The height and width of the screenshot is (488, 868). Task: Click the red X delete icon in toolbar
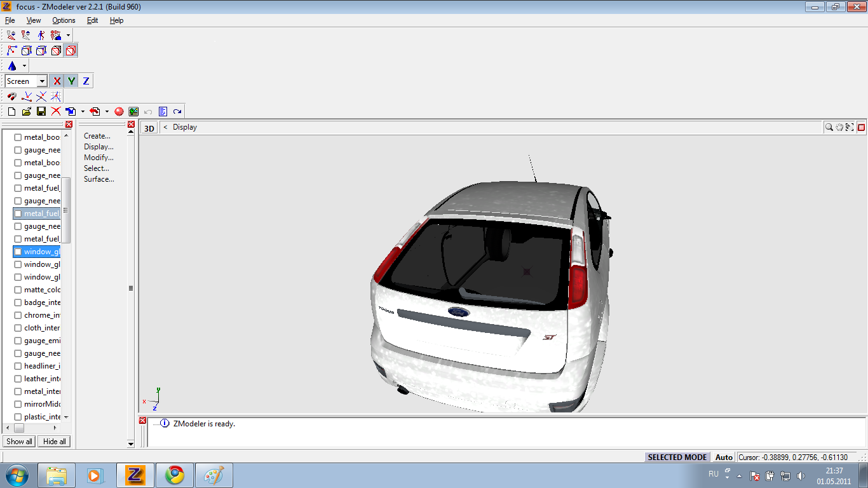[56, 111]
